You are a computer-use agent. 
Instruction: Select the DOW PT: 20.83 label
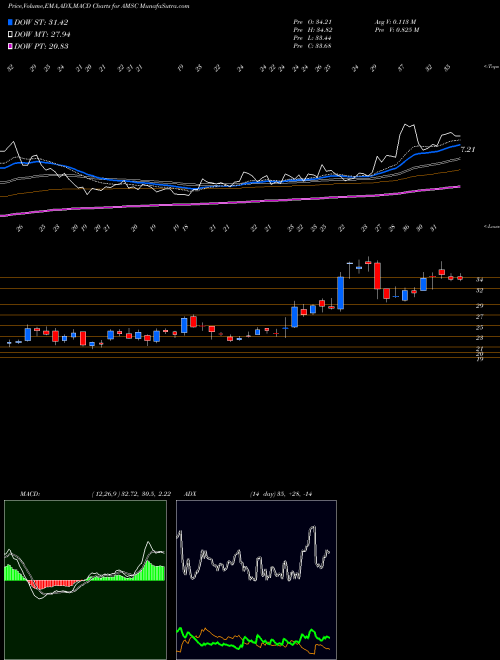point(41,46)
